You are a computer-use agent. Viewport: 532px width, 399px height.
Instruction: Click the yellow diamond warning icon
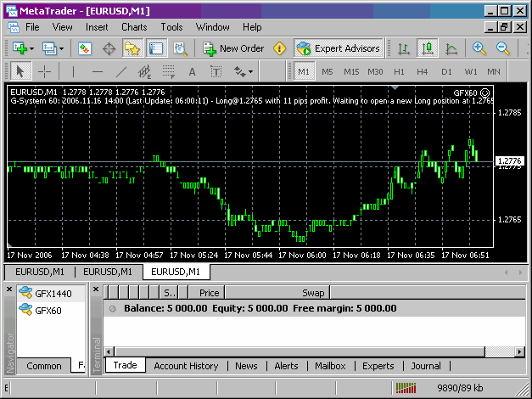(279, 48)
